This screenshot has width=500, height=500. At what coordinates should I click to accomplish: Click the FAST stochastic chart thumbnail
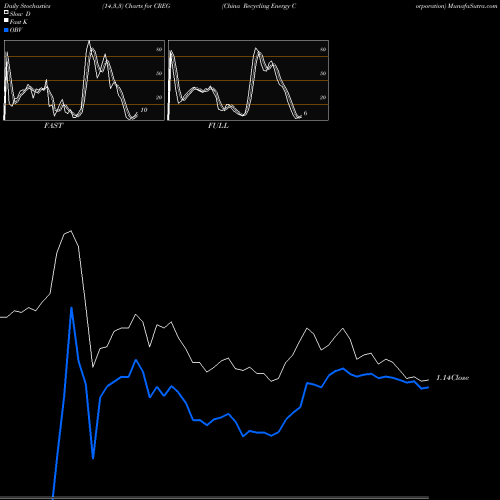point(84,80)
